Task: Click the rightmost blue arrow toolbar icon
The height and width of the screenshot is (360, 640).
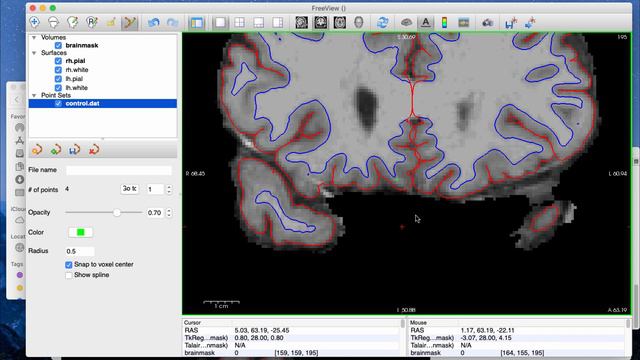Action: click(530, 22)
